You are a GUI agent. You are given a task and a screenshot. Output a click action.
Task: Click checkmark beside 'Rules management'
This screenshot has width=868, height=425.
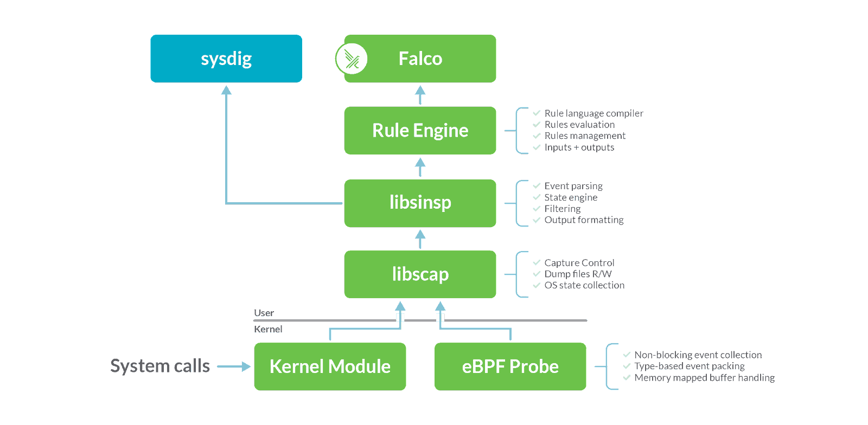click(537, 136)
